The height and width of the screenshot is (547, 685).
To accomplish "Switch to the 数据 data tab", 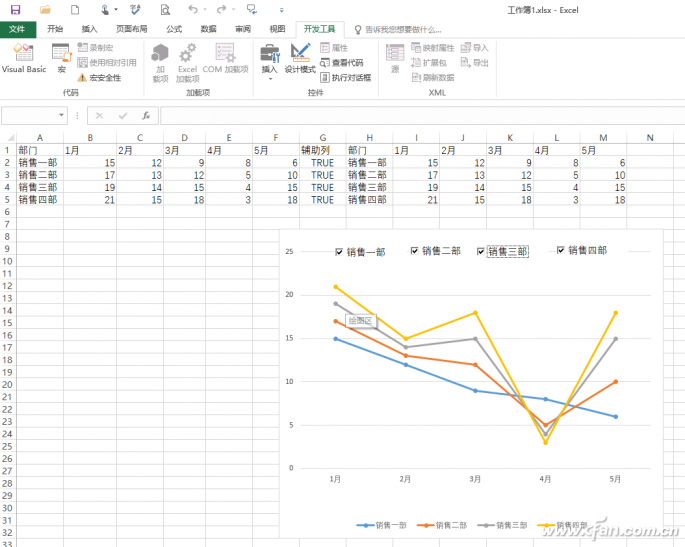I will [x=208, y=29].
